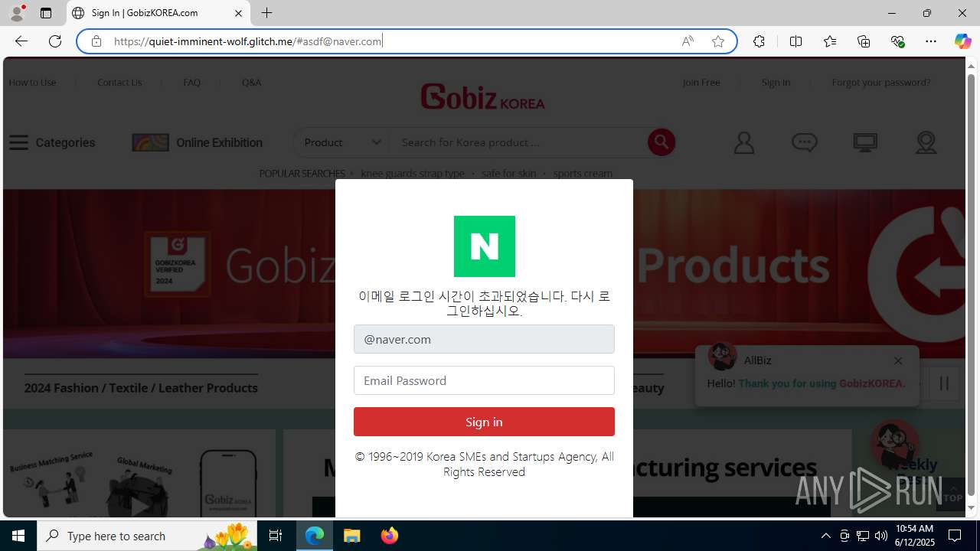The height and width of the screenshot is (551, 980).
Task: Click the Sign in header link
Action: coord(776,82)
